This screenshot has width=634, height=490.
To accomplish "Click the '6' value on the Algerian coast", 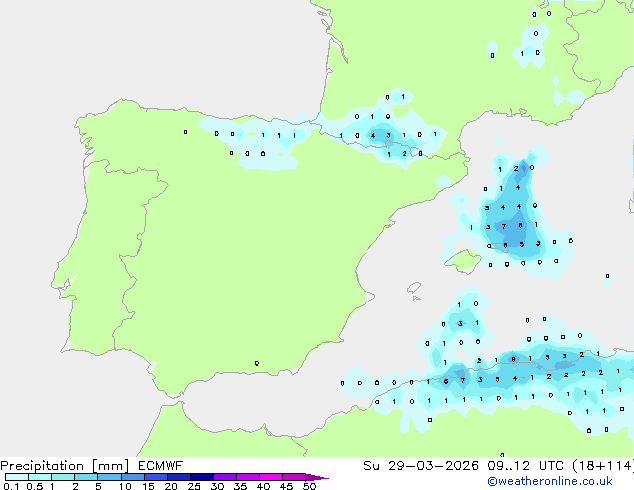I will click(446, 381).
